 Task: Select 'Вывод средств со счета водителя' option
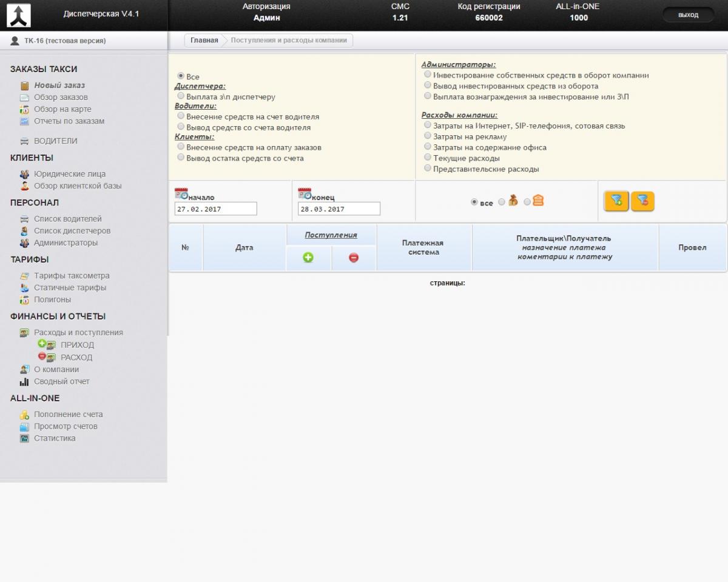[x=181, y=127]
